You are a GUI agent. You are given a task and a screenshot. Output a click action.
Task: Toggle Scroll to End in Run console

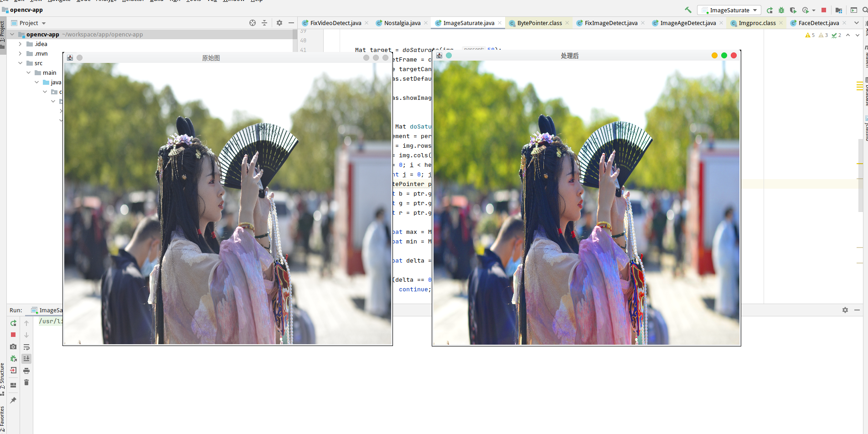pos(26,359)
